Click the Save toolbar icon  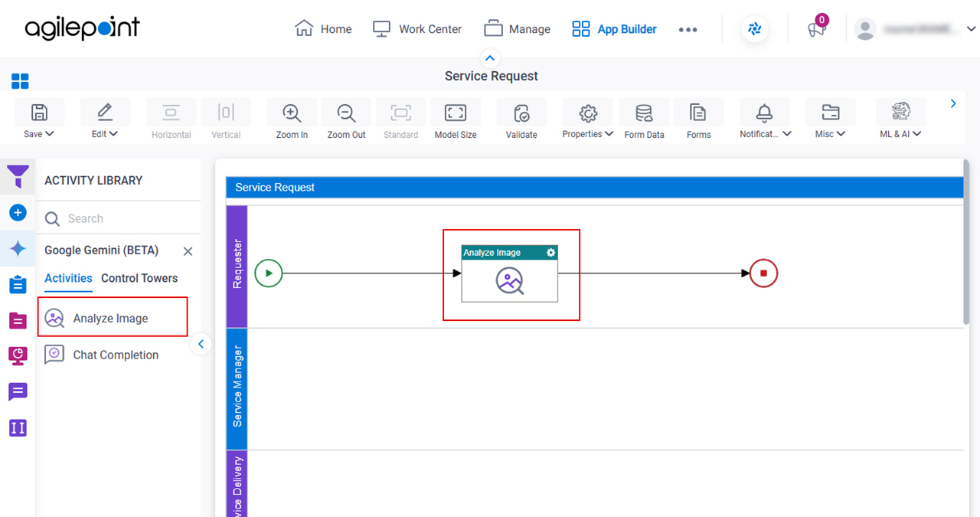pos(38,113)
